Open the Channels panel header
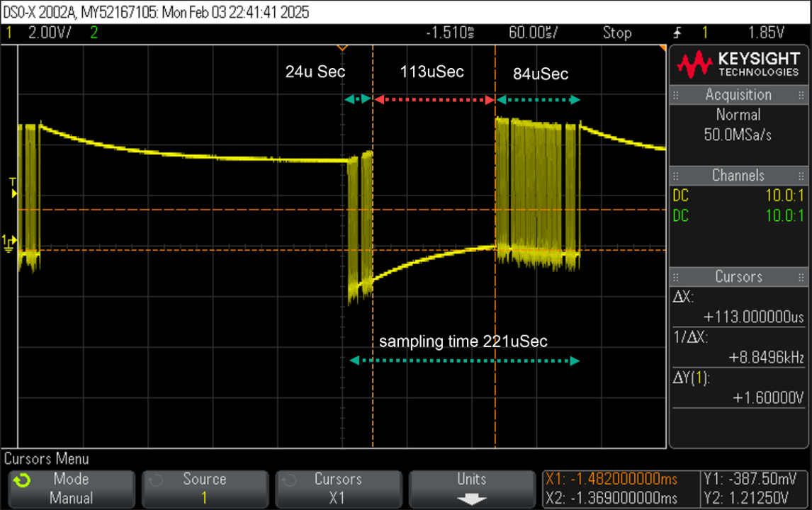This screenshot has width=812, height=510. tap(738, 176)
